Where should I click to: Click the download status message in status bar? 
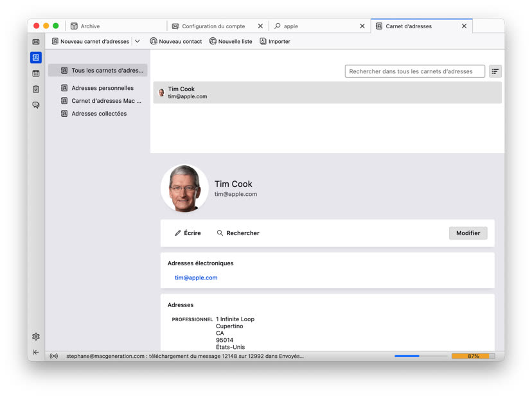point(185,356)
